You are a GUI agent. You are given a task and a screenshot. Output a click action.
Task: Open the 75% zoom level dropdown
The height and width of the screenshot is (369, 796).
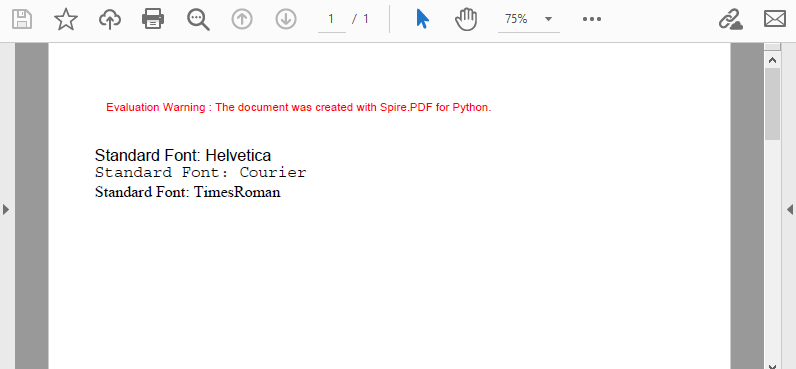[x=528, y=20]
